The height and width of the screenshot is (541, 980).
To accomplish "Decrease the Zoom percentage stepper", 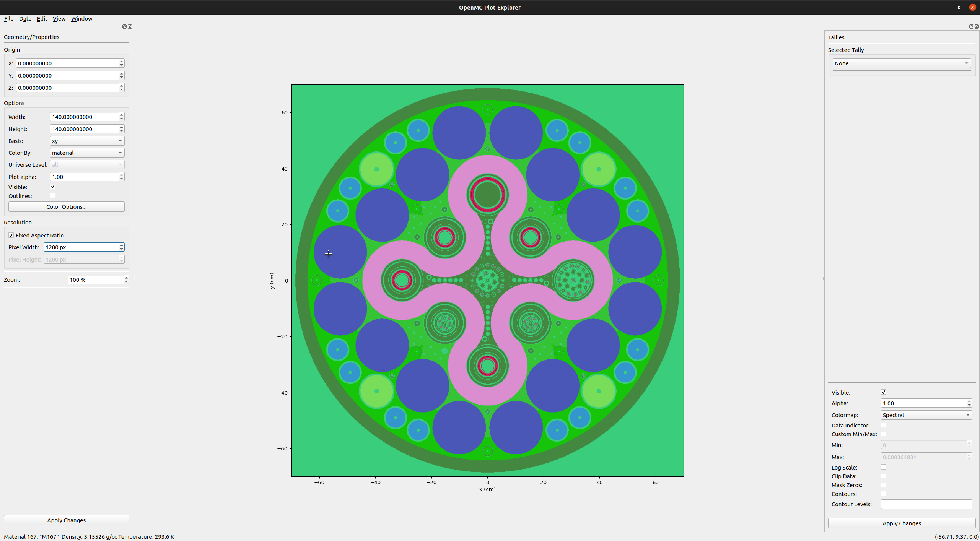I will click(x=126, y=281).
